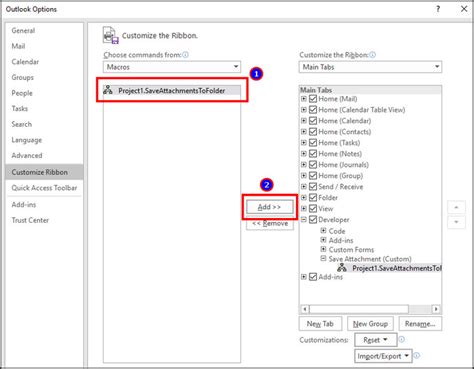Expand the Home (Calendar) tree node
The width and height of the screenshot is (474, 369).
tap(304, 121)
